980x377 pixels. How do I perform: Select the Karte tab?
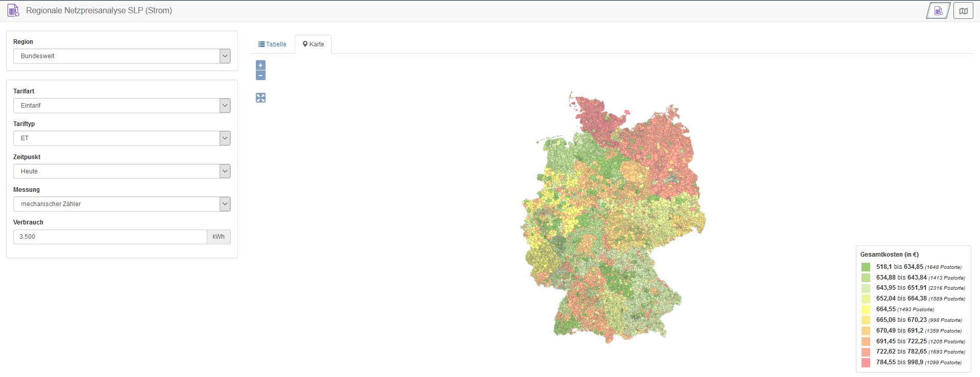[313, 44]
